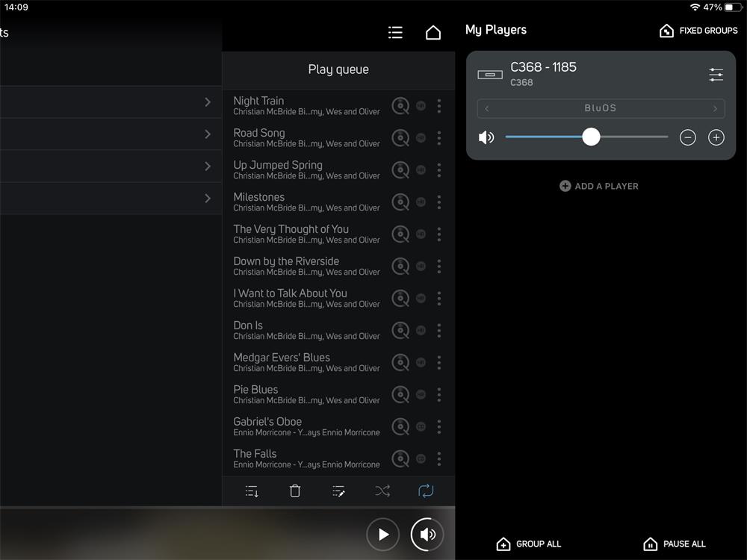Open the play queue list icon
Image resolution: width=747 pixels, height=560 pixels.
[395, 32]
